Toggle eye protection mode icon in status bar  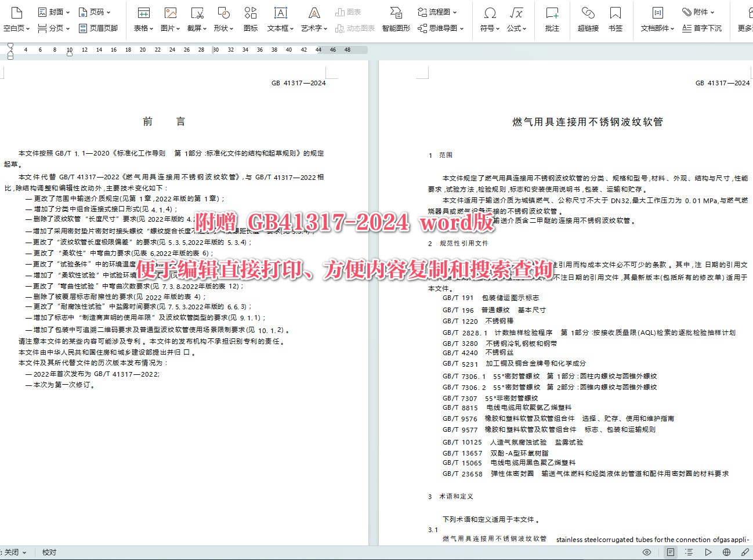[x=647, y=552]
